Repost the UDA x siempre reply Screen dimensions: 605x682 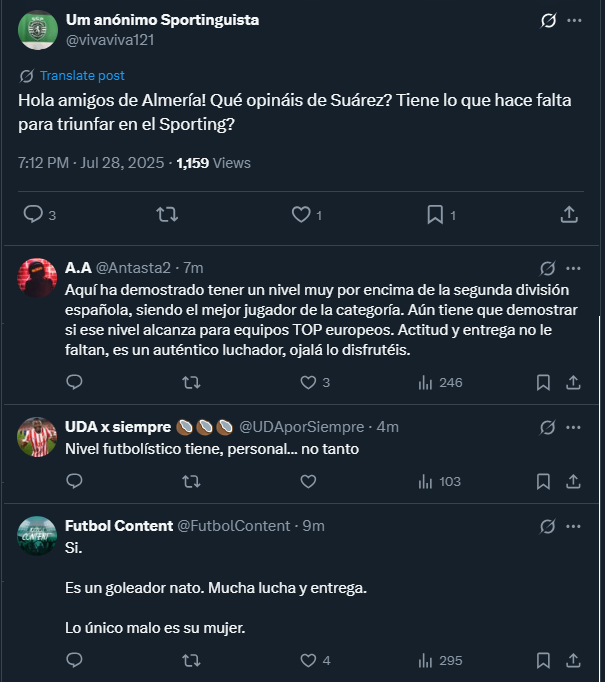(191, 481)
